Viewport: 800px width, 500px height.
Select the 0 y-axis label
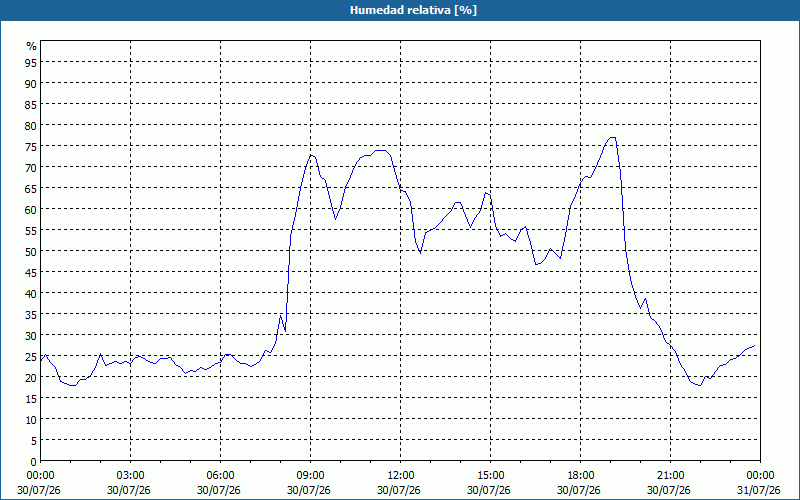pos(34,462)
